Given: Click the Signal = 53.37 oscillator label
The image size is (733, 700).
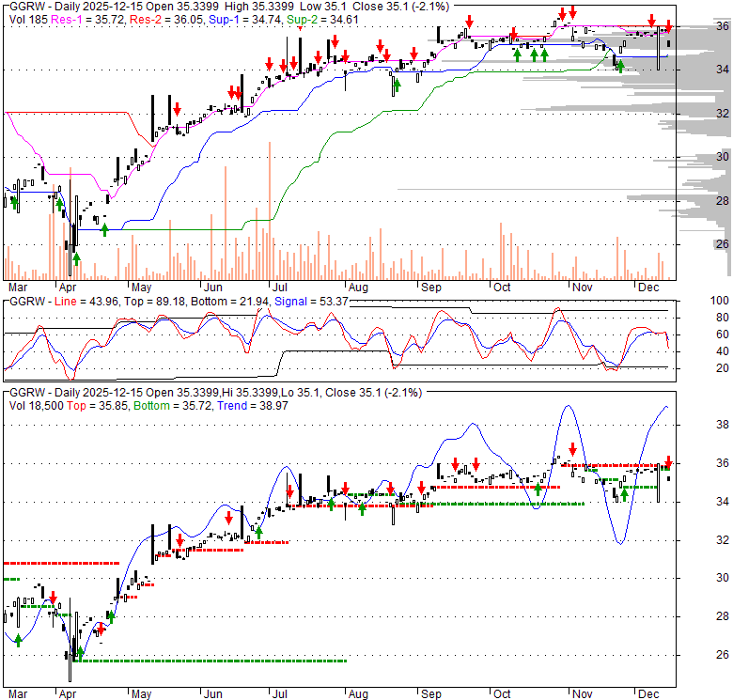Looking at the screenshot, I should click(311, 302).
